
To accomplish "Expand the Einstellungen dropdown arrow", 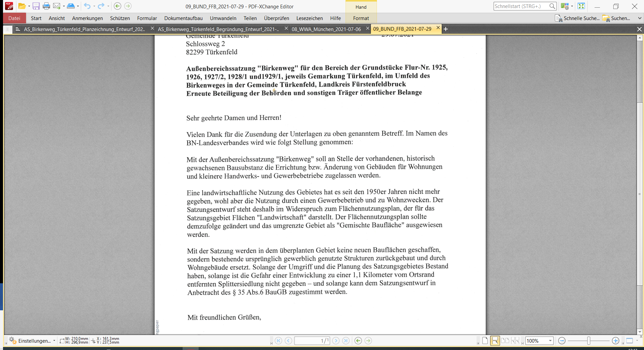I will pos(54,341).
